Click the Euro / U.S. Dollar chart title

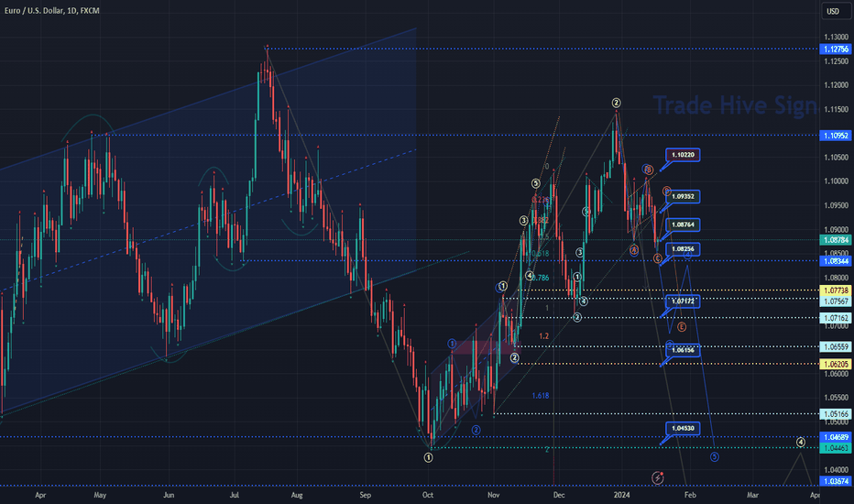tap(51, 10)
